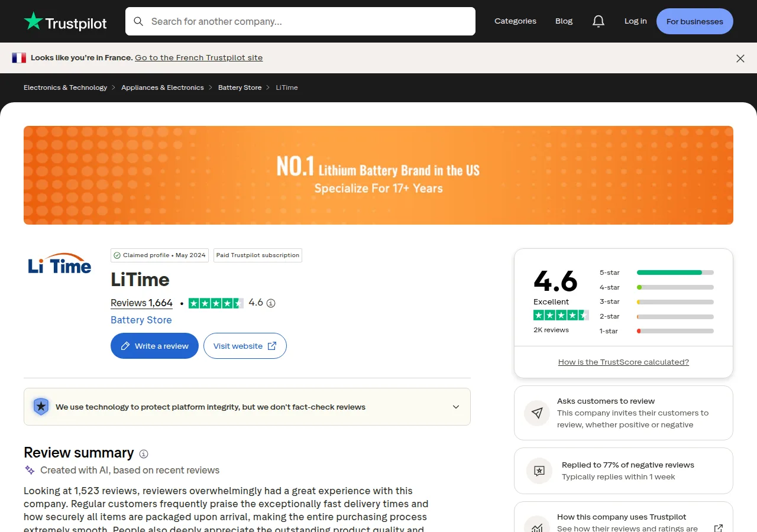This screenshot has width=757, height=532.
Task: Open the Reviews 1,664 link
Action: (x=141, y=303)
